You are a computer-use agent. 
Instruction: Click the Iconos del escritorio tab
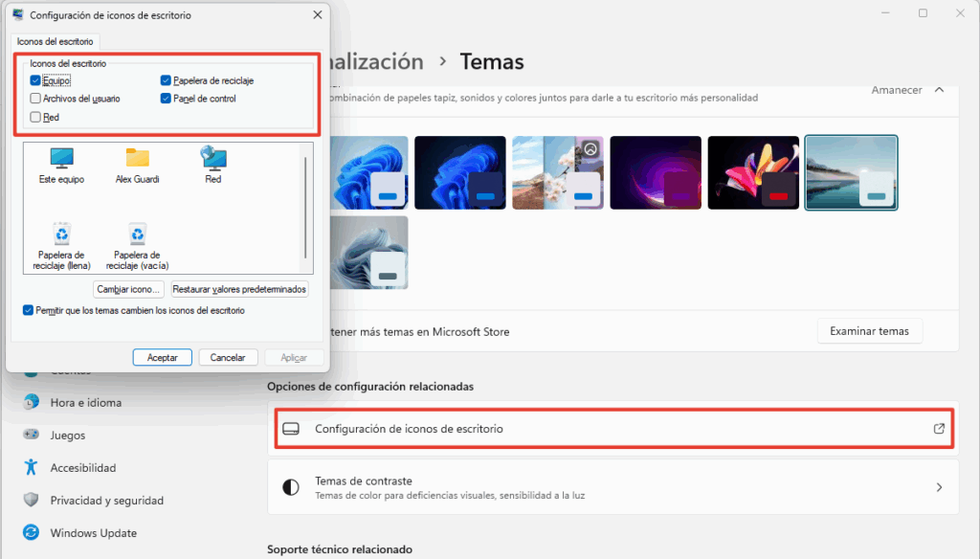55,42
